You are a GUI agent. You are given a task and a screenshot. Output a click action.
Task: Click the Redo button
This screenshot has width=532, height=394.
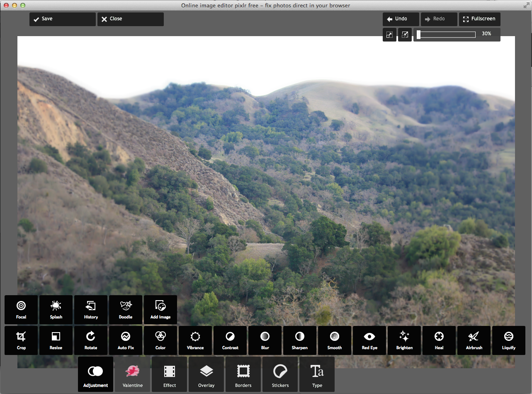click(439, 19)
